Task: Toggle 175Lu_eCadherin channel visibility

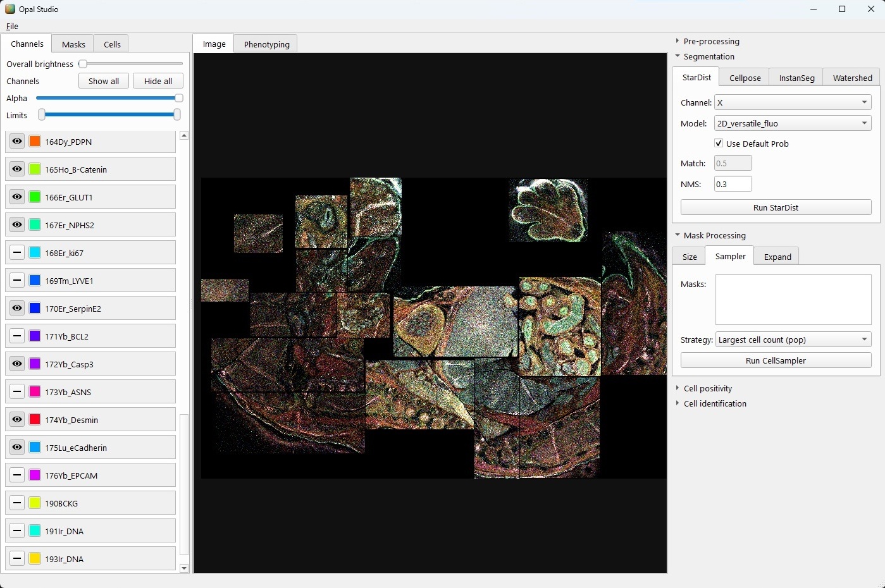Action: [x=17, y=448]
